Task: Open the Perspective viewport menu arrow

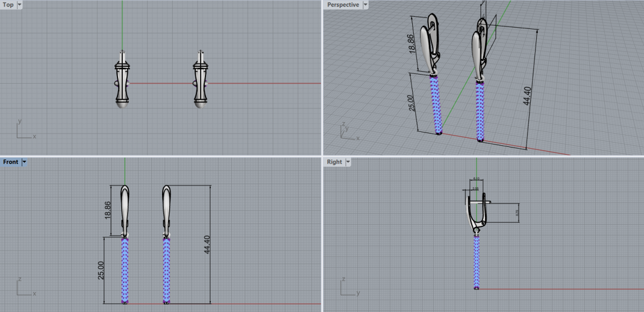Action: pyautogui.click(x=365, y=5)
